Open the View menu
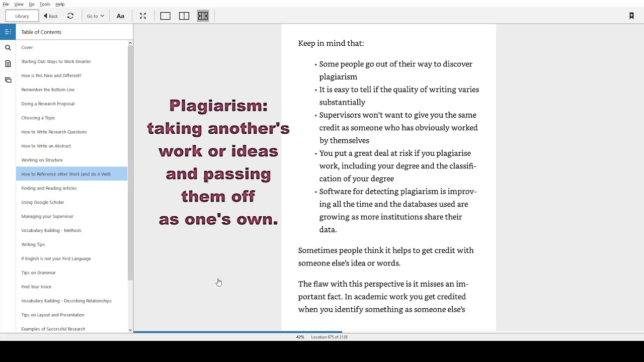Viewport: 644px width, 362px height. [19, 4]
